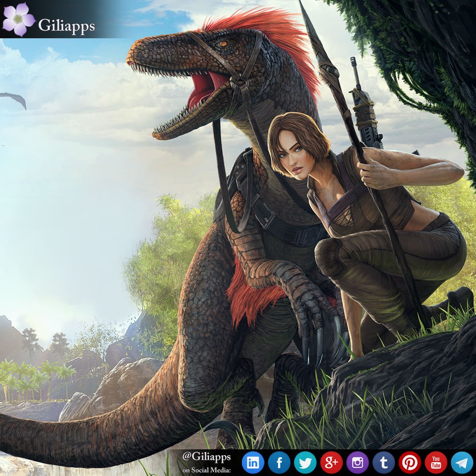Screen dimensions: 476x476
Task: Click the Giliapps title text
Action: 66,25
